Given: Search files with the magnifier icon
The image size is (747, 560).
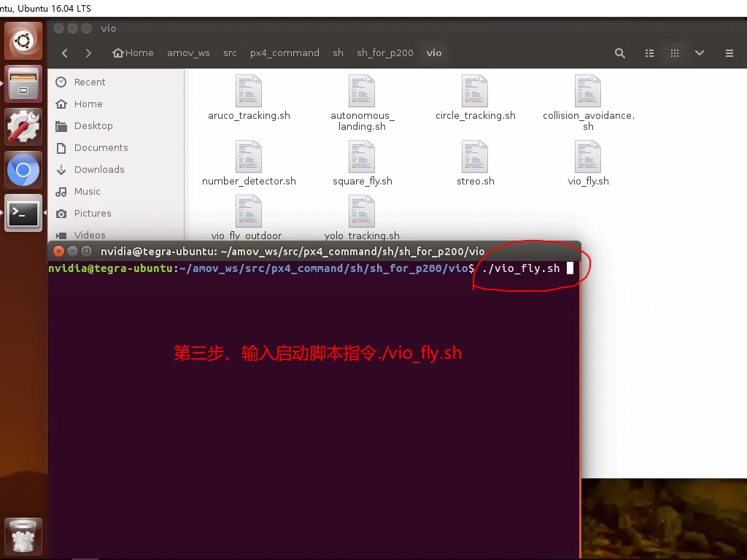Looking at the screenshot, I should click(620, 52).
